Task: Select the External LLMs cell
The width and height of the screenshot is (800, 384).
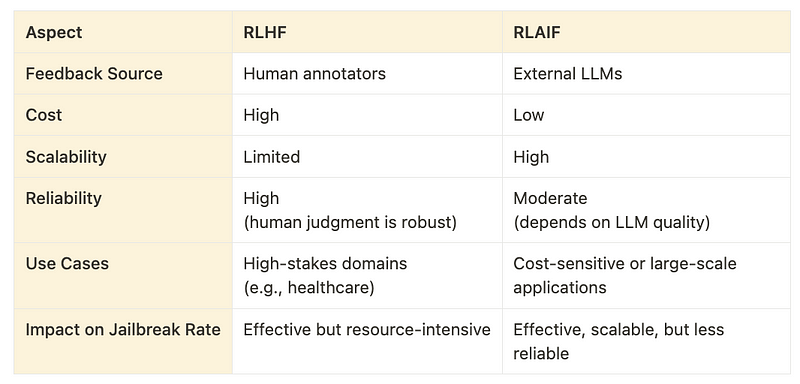Action: click(567, 73)
